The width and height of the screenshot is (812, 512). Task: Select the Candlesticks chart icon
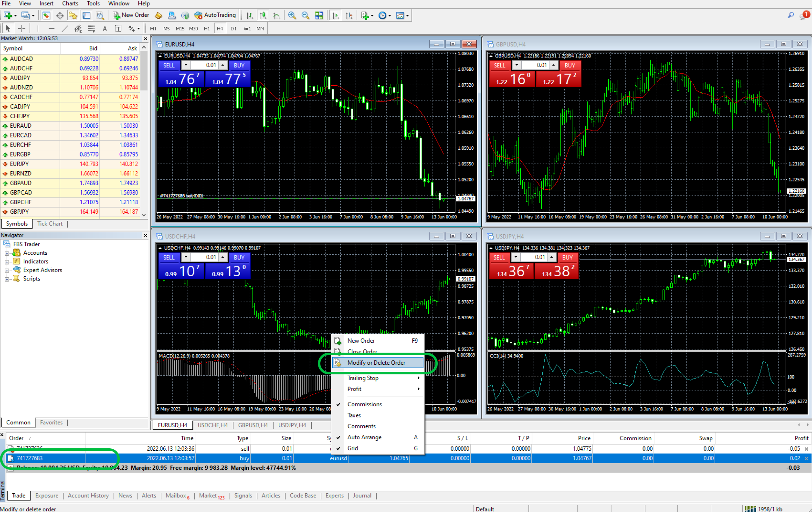tap(263, 15)
